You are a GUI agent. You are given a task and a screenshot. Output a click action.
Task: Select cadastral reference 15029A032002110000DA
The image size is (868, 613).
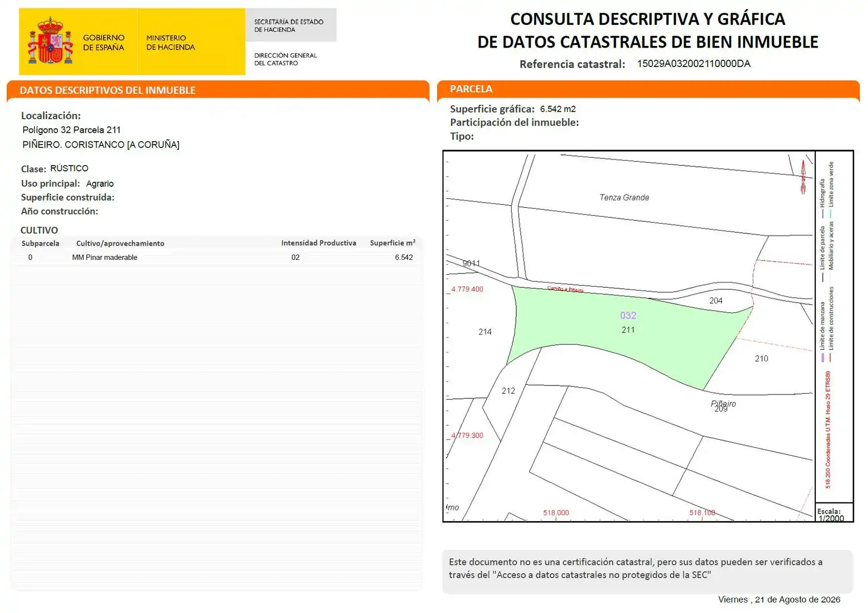tap(693, 64)
